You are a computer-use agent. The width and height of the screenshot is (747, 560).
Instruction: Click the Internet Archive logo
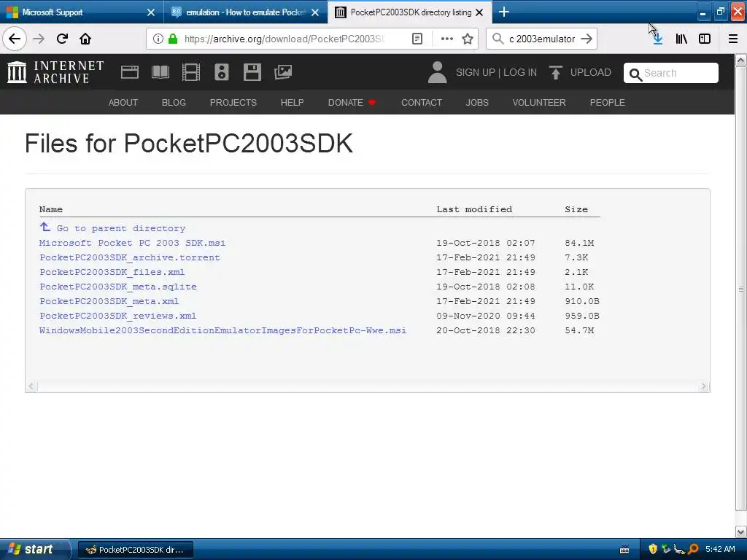pyautogui.click(x=55, y=72)
